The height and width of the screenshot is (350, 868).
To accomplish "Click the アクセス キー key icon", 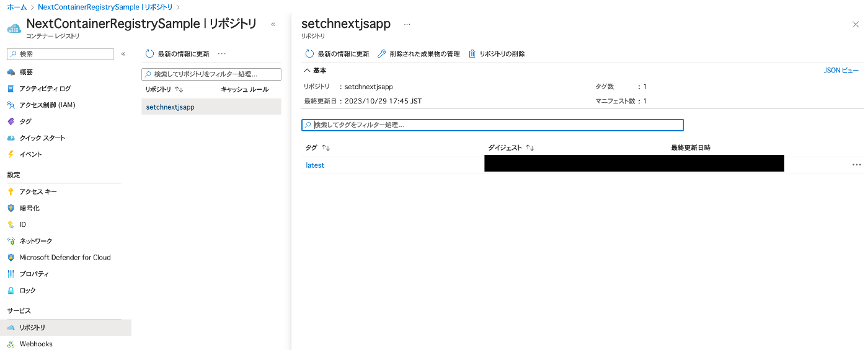I will tap(11, 192).
